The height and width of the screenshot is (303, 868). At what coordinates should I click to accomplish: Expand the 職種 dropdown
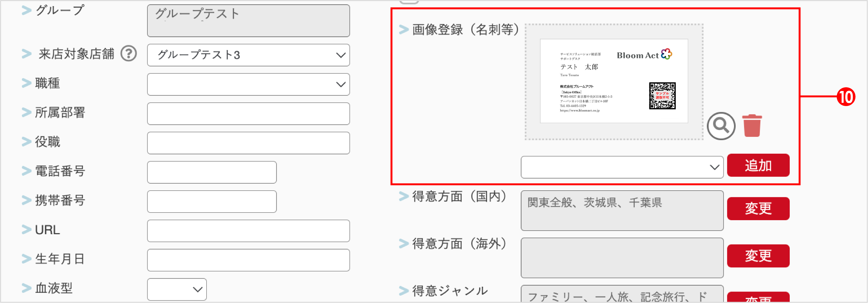(248, 85)
